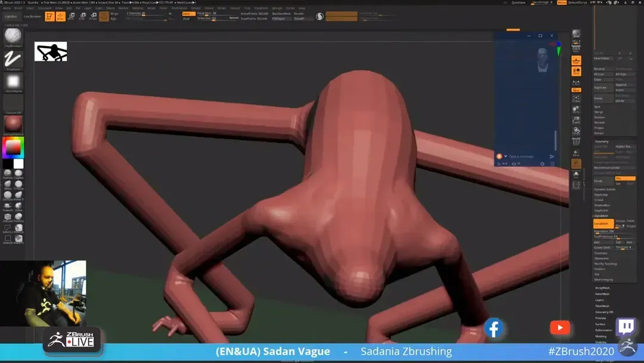The image size is (644, 363).
Task: Click the Frame mesh icon
Action: pos(576,99)
